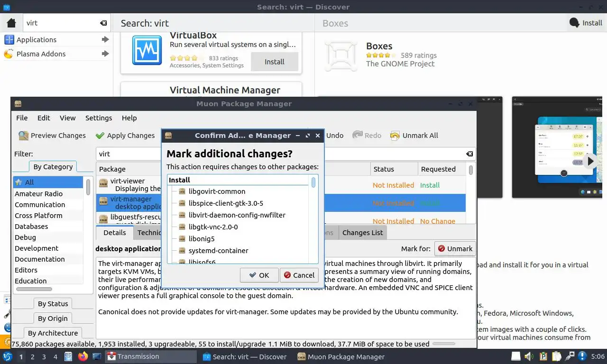Viewport: 607px width, 364px height.
Task: Switch to By Architecture filter
Action: coord(53,333)
